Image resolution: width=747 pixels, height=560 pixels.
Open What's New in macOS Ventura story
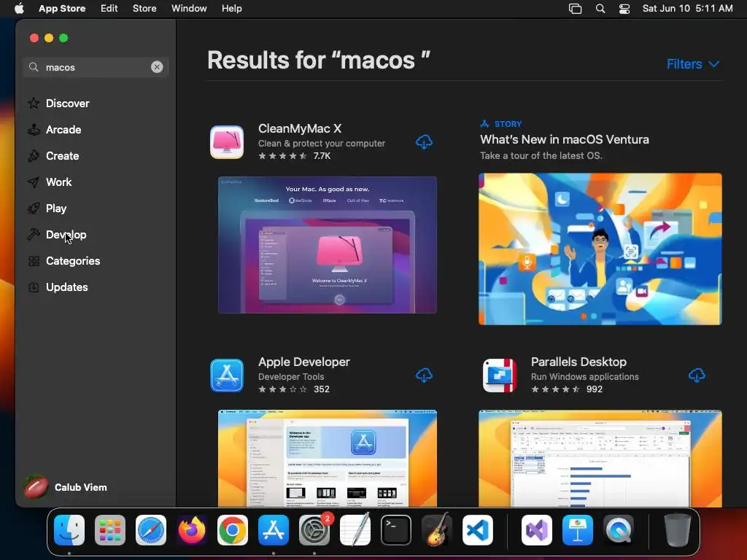pyautogui.click(x=564, y=139)
